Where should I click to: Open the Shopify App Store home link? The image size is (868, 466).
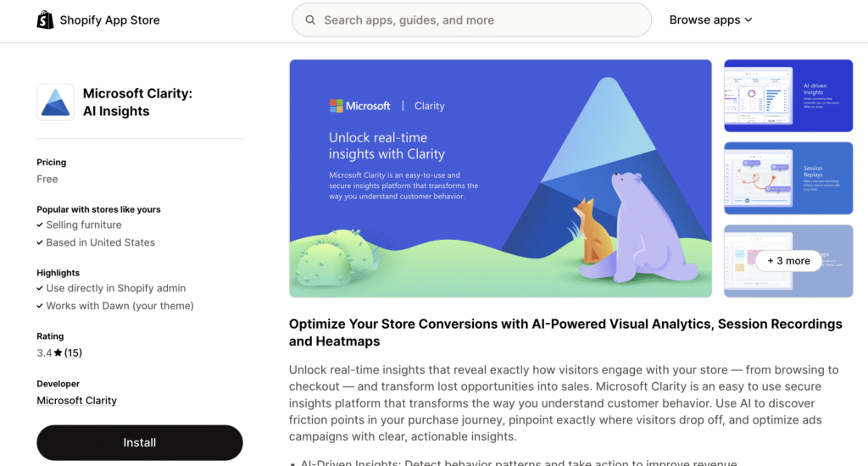click(98, 20)
